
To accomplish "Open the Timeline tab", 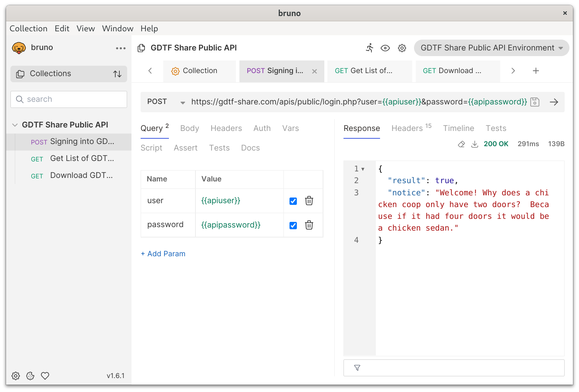I will point(458,128).
